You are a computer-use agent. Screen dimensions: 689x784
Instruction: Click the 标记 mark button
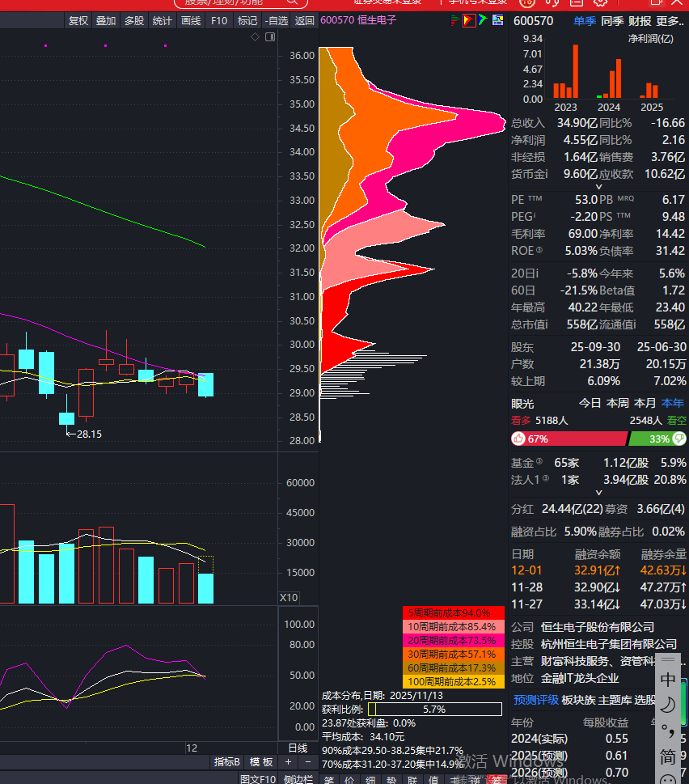coord(247,20)
